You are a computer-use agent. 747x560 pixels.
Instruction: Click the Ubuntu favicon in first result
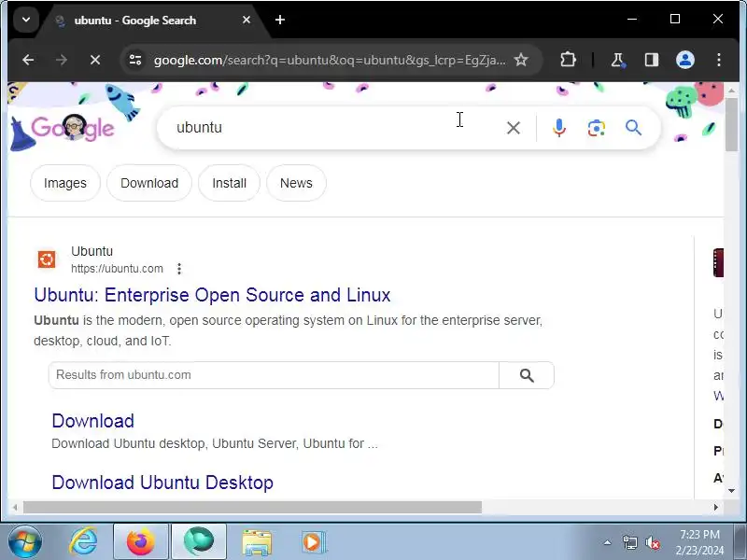click(47, 259)
